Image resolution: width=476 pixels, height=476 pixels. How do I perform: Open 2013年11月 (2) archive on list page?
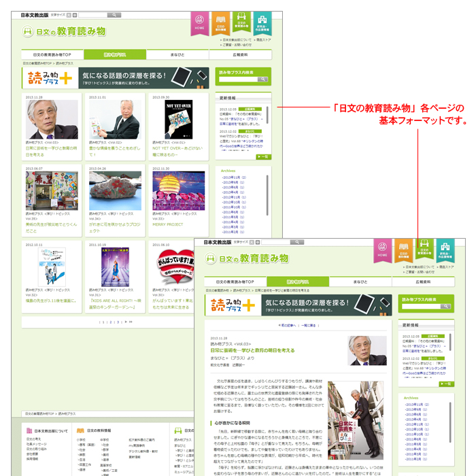[234, 177]
